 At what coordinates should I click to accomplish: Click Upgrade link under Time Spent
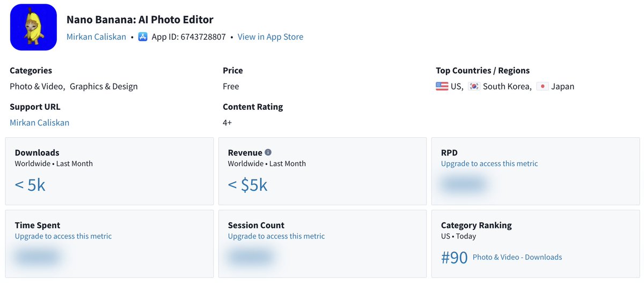(x=63, y=236)
